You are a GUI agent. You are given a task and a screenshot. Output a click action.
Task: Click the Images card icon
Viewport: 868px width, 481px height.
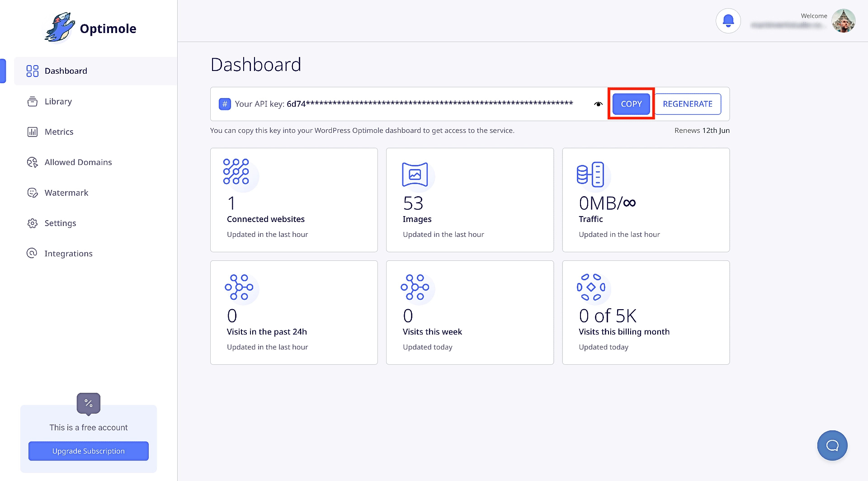[x=415, y=174]
